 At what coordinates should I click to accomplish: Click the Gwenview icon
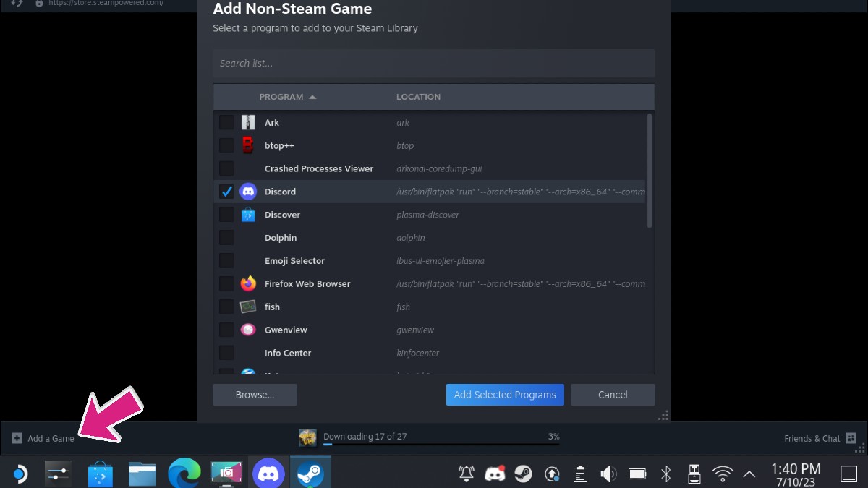point(248,330)
